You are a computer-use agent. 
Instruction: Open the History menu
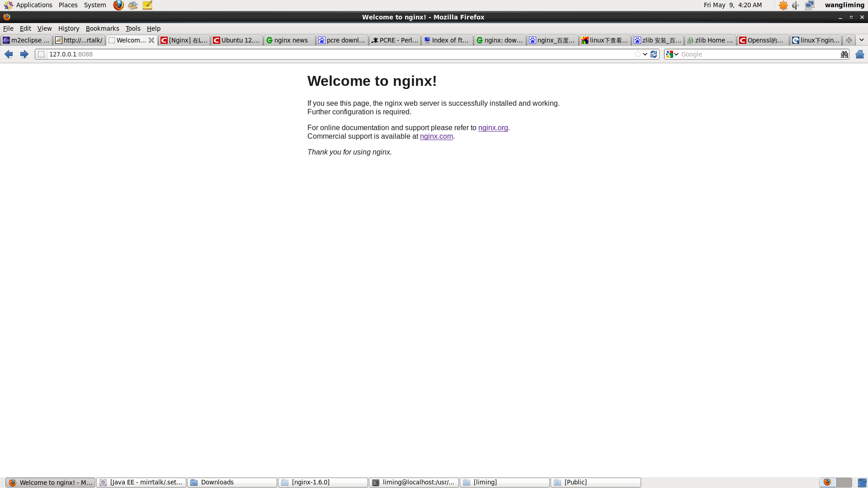click(69, 28)
